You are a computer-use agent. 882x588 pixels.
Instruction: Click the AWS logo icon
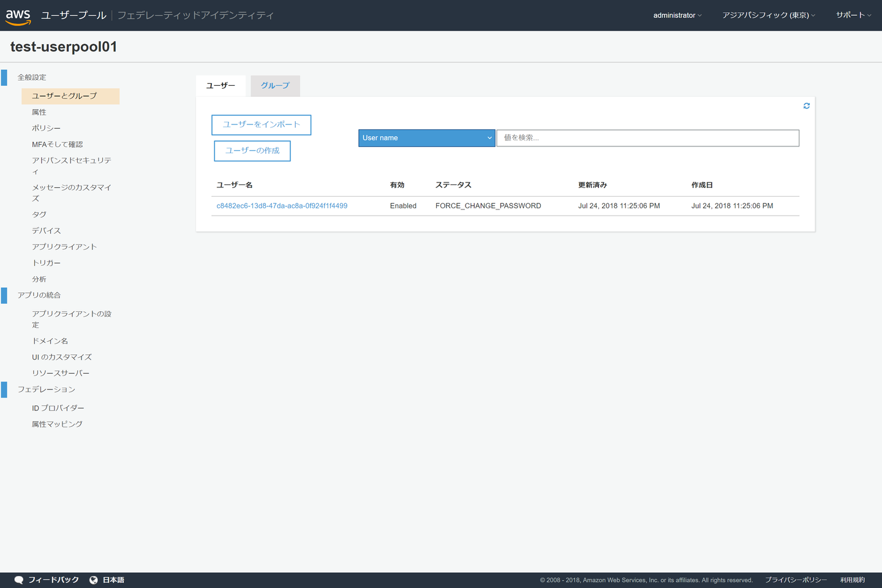[18, 17]
